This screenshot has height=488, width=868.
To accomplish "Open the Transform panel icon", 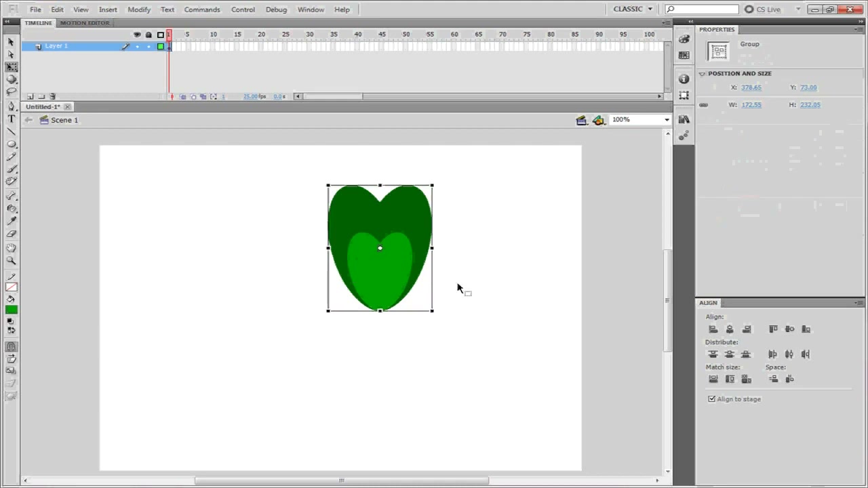I will click(684, 96).
